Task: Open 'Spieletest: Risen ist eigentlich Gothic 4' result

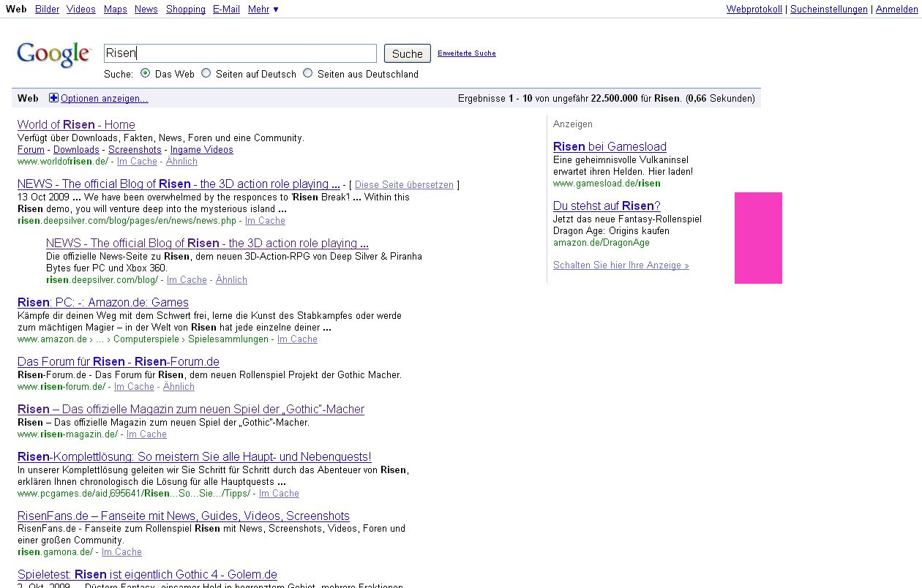Action: 147,575
